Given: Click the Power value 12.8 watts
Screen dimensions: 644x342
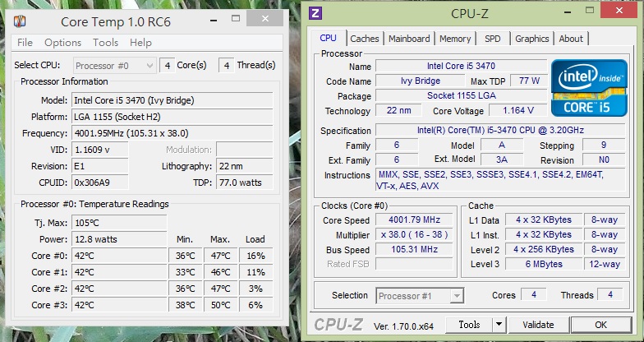Looking at the screenshot, I should (x=119, y=239).
